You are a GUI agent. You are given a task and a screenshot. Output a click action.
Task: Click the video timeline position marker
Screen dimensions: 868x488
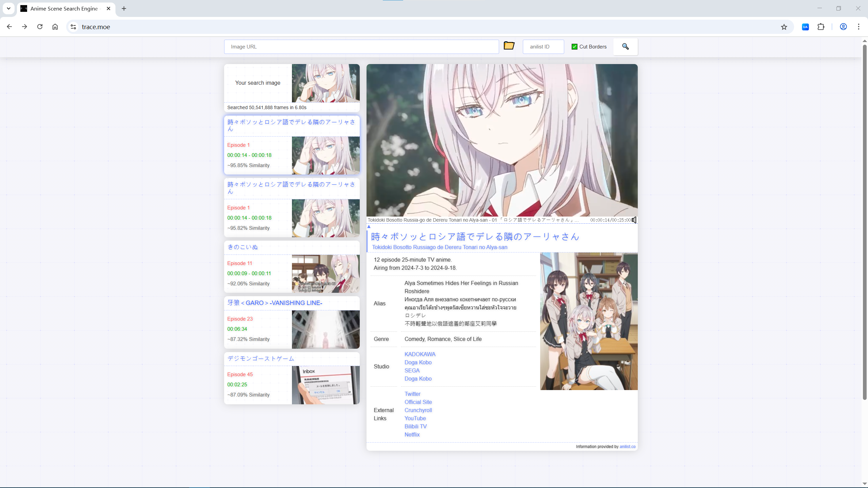[369, 227]
